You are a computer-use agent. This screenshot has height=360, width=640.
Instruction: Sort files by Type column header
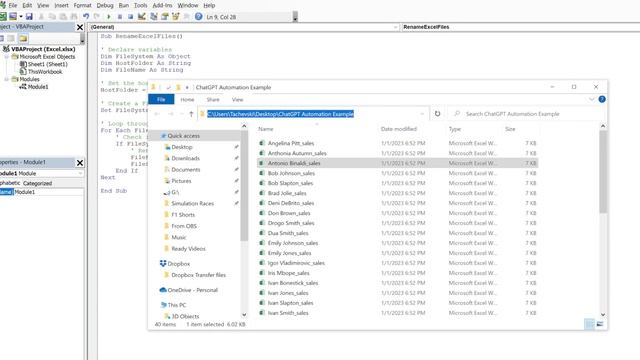pyautogui.click(x=455, y=129)
